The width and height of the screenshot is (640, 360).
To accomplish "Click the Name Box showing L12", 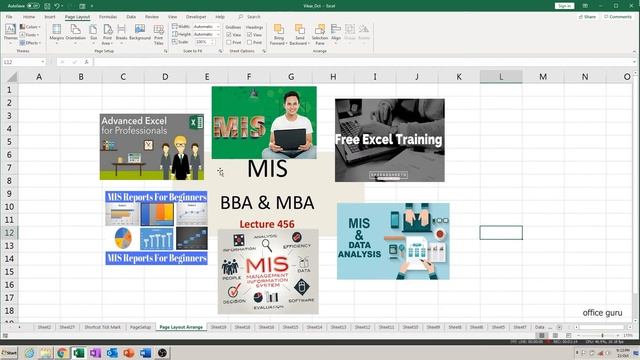I will pyautogui.click(x=24, y=62).
